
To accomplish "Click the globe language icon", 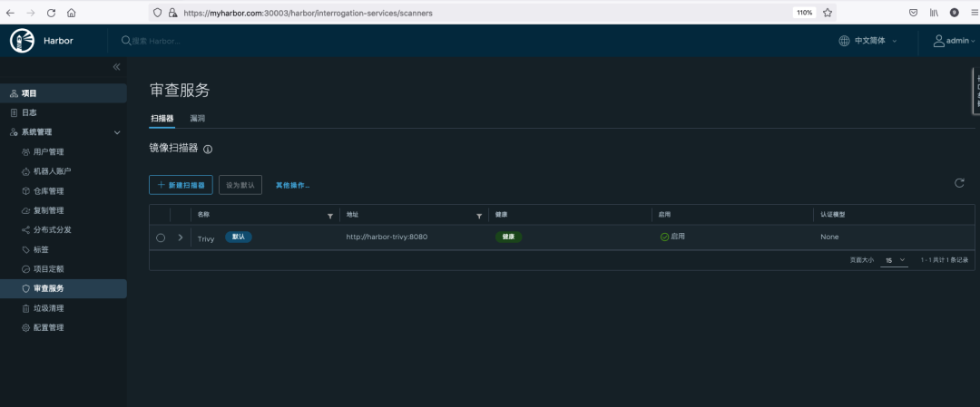I will point(845,41).
